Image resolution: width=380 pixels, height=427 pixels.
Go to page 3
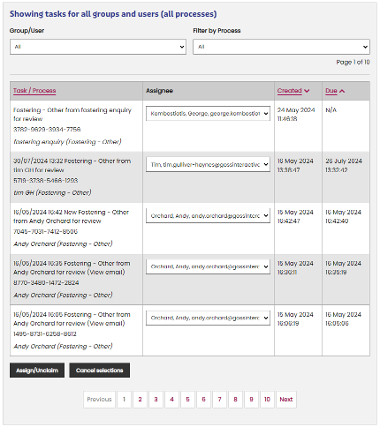(156, 399)
